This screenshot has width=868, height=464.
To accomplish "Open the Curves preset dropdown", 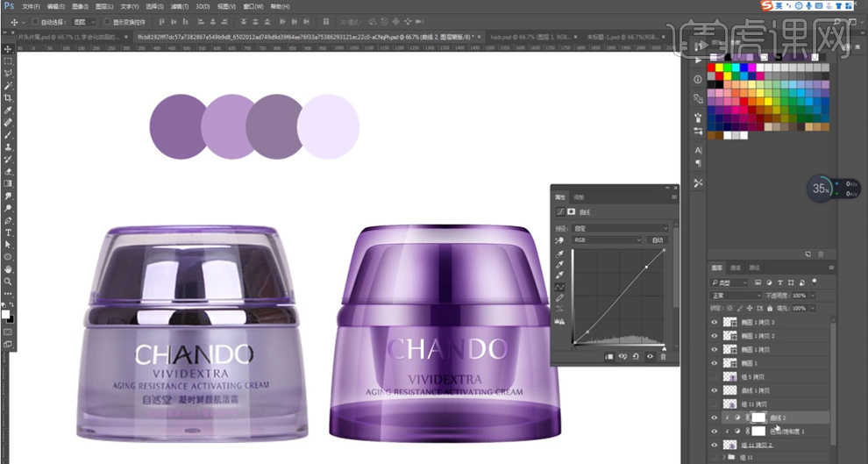I will [621, 228].
